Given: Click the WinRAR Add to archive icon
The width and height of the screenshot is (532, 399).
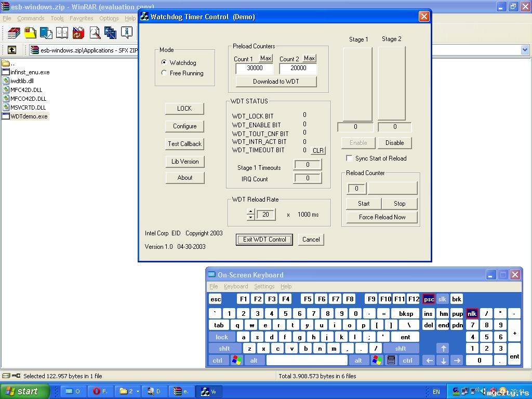Looking at the screenshot, I should (x=14, y=33).
